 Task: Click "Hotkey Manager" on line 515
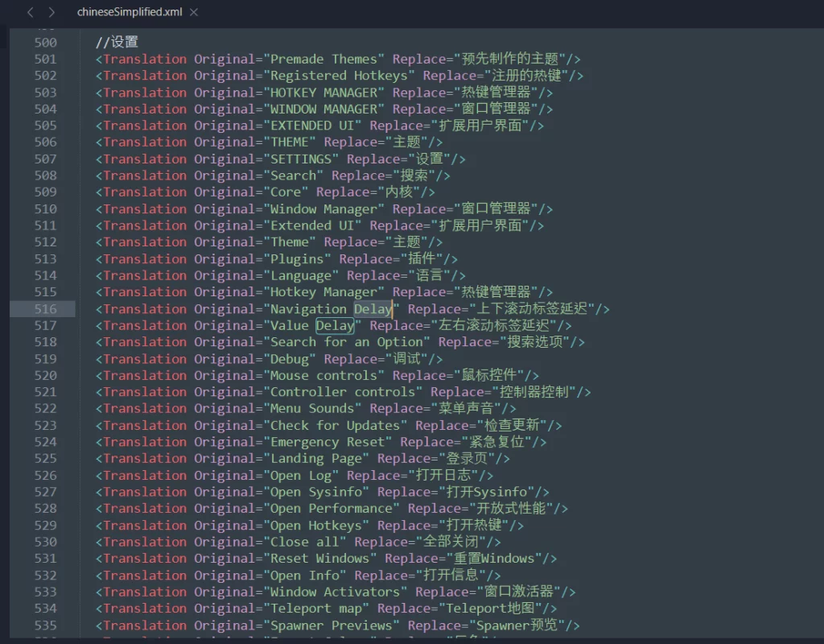point(323,291)
